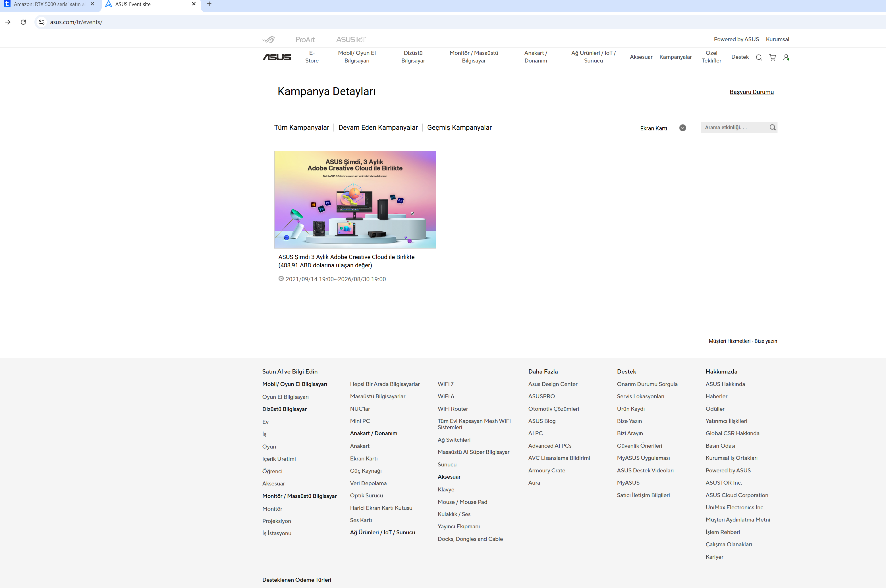Expand the Ekran Kartı category dropdown
886x588 pixels.
click(x=682, y=128)
